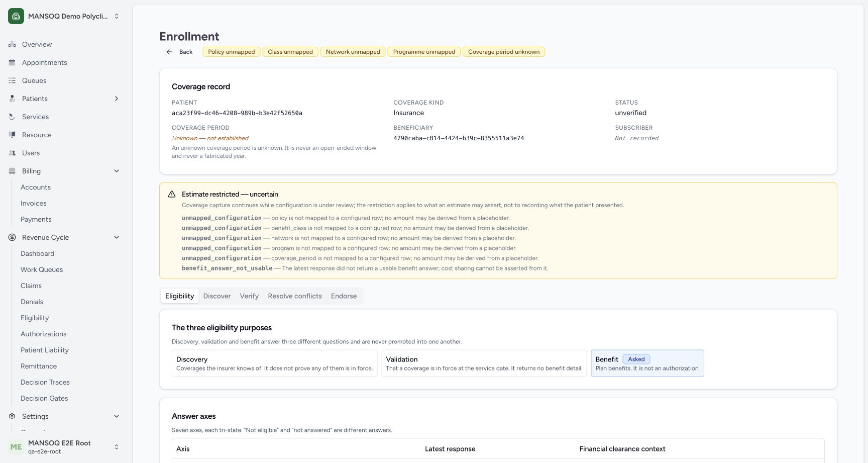Click the Network unmapped badge
The image size is (868, 463).
[353, 52]
